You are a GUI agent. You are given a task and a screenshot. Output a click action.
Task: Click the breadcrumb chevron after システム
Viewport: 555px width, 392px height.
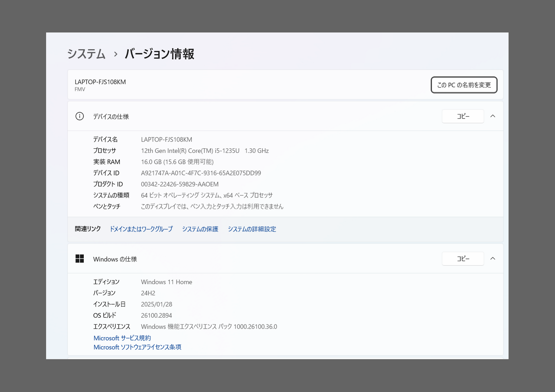pos(116,54)
